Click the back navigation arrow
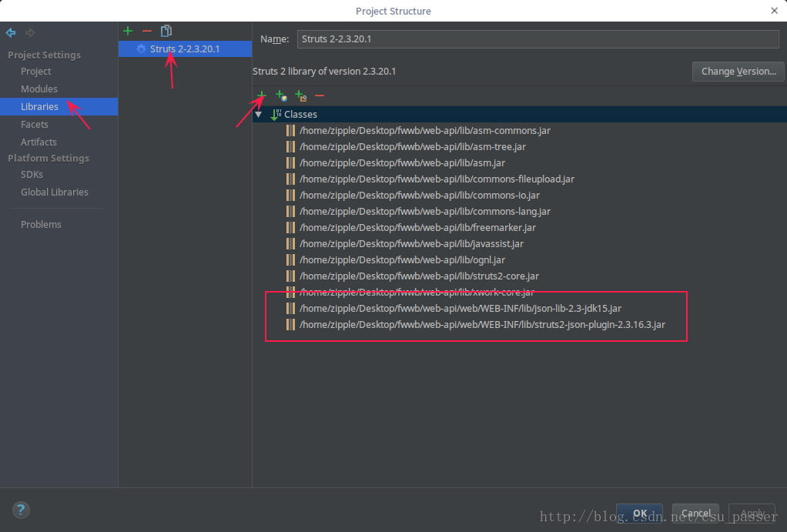Image resolution: width=787 pixels, height=532 pixels. click(11, 32)
